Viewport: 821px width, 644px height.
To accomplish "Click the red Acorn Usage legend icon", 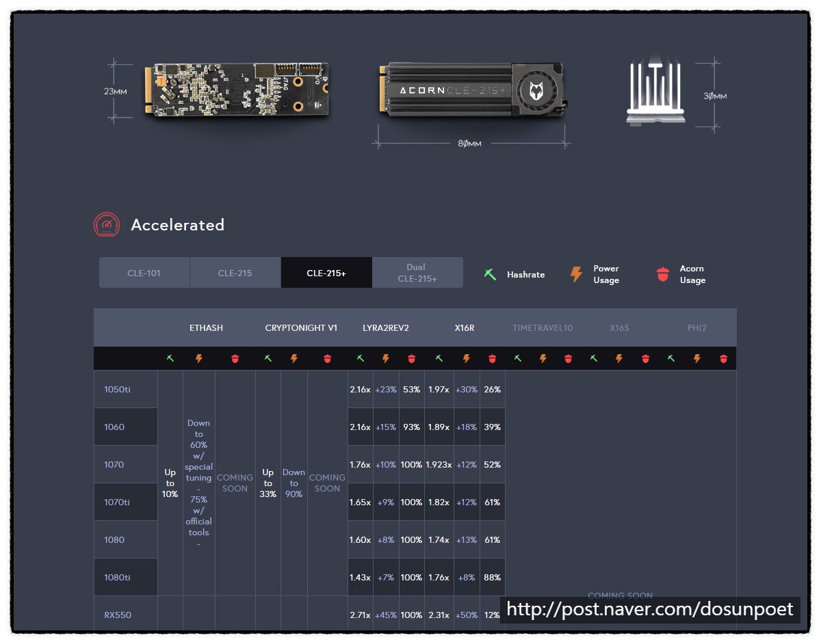I will 662,274.
